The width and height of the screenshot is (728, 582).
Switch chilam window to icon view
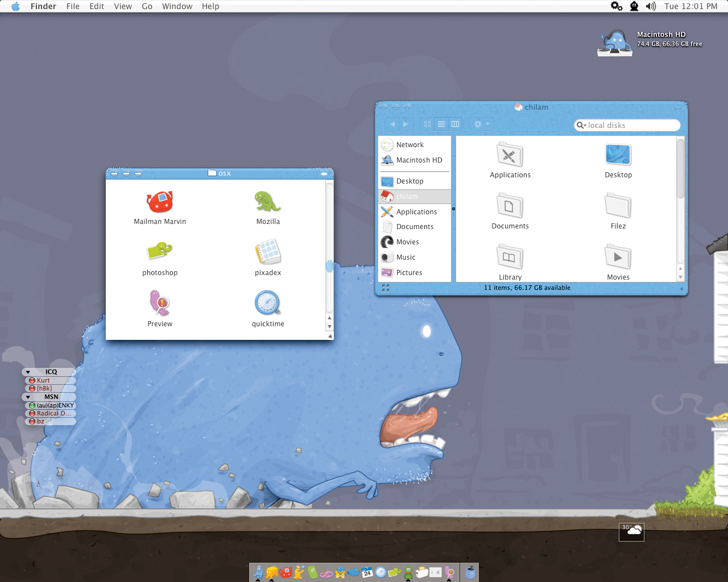(x=427, y=124)
